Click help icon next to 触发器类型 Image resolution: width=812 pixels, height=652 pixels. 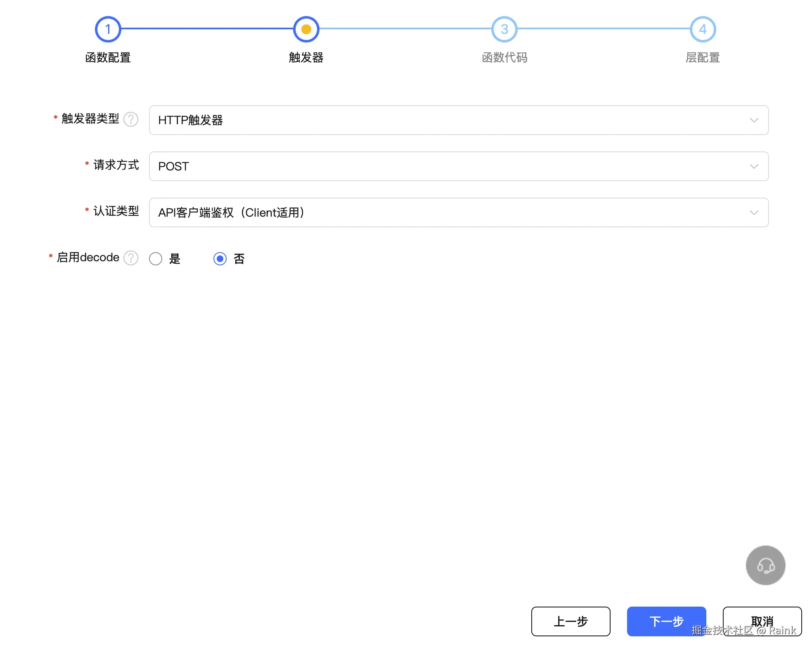[x=131, y=119]
